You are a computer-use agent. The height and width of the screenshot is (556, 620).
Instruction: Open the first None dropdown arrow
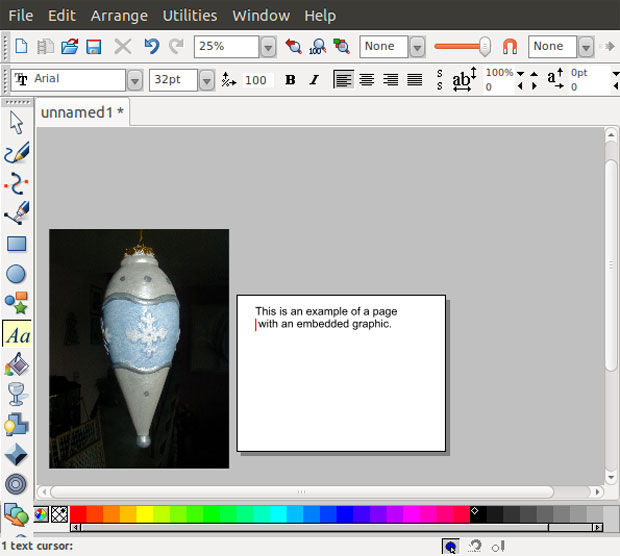pyautogui.click(x=417, y=47)
